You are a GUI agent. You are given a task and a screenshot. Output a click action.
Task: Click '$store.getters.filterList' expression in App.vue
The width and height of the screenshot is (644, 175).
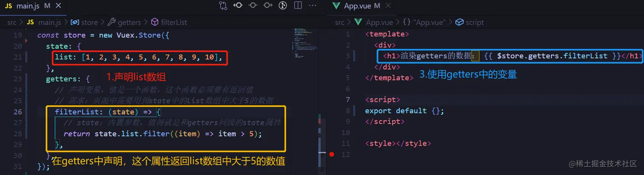click(x=552, y=56)
